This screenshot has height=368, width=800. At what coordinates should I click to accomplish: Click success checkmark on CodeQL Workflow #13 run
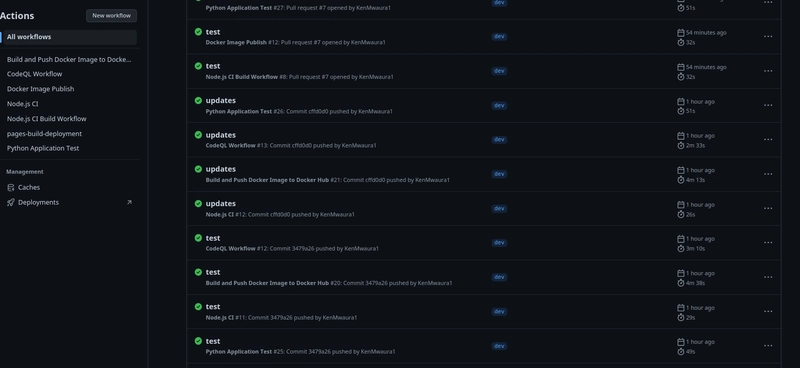[198, 135]
